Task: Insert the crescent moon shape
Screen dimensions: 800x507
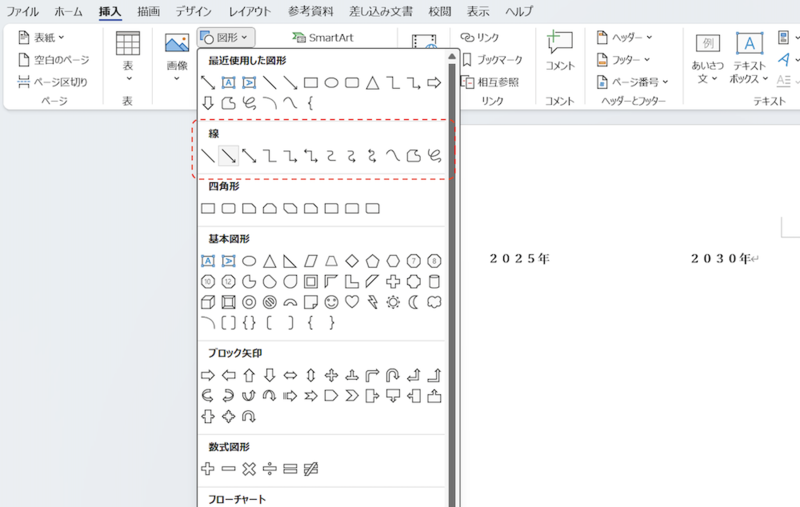Action: click(x=414, y=302)
